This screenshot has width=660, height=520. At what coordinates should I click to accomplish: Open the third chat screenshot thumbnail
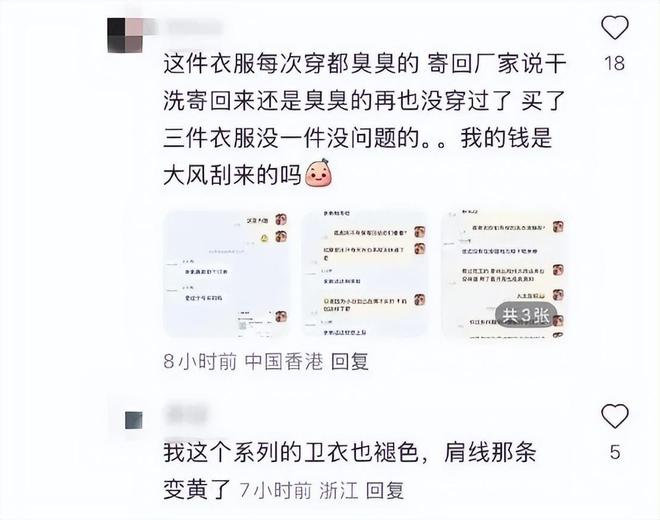[x=504, y=274]
